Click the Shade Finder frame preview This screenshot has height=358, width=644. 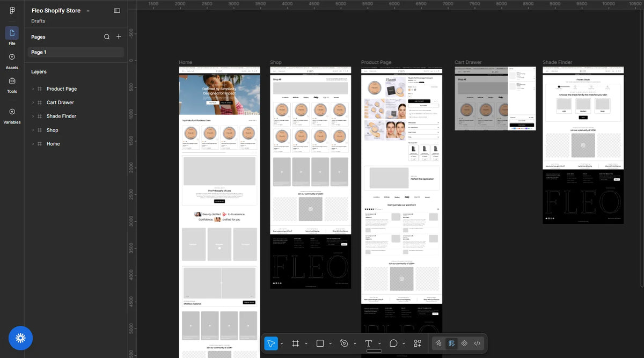pos(583,145)
